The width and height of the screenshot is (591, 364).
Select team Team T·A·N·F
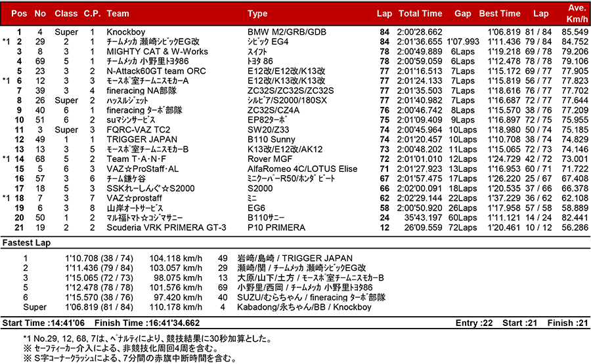[136, 159]
